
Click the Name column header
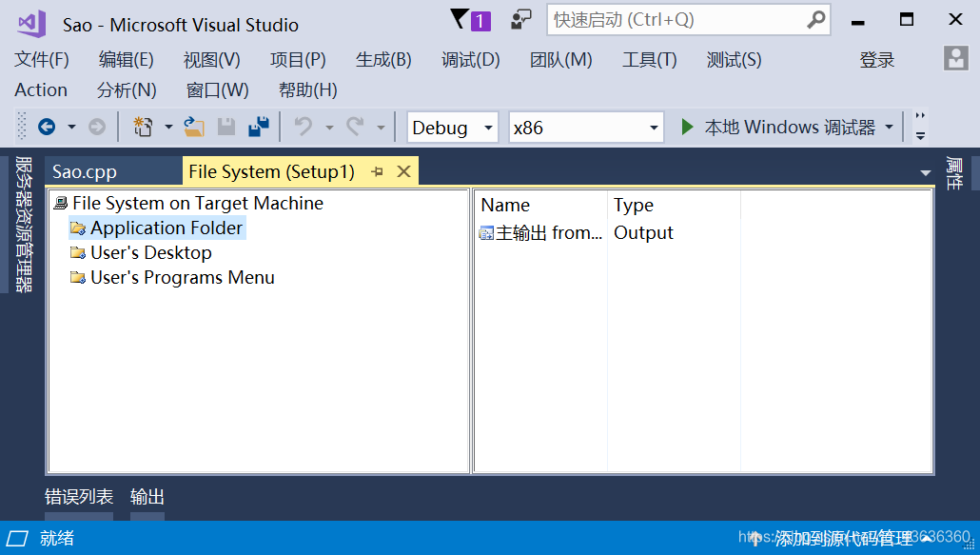541,205
